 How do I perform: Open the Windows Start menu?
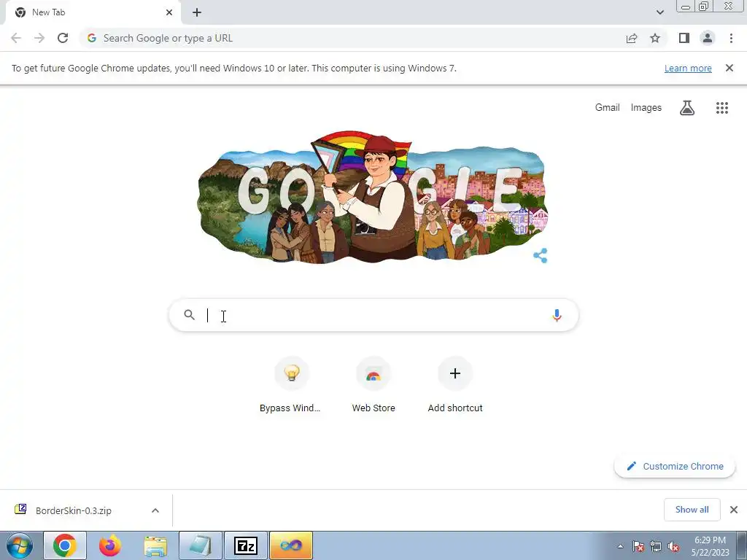point(20,545)
